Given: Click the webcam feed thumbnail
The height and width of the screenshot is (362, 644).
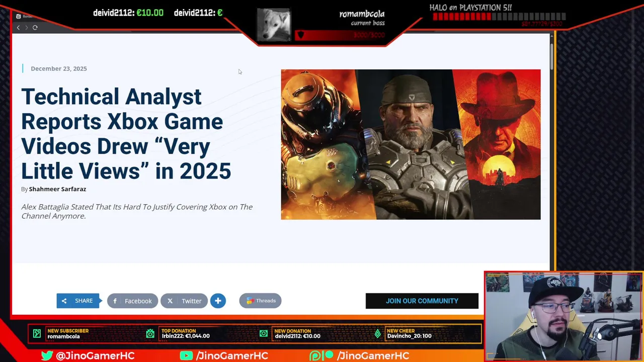Looking at the screenshot, I should [x=563, y=317].
